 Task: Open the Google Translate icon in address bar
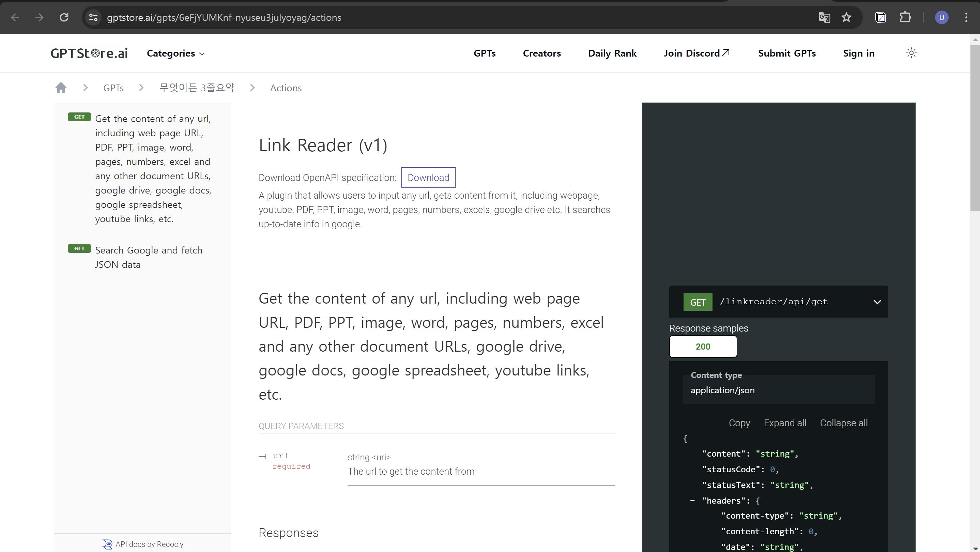[x=824, y=17]
